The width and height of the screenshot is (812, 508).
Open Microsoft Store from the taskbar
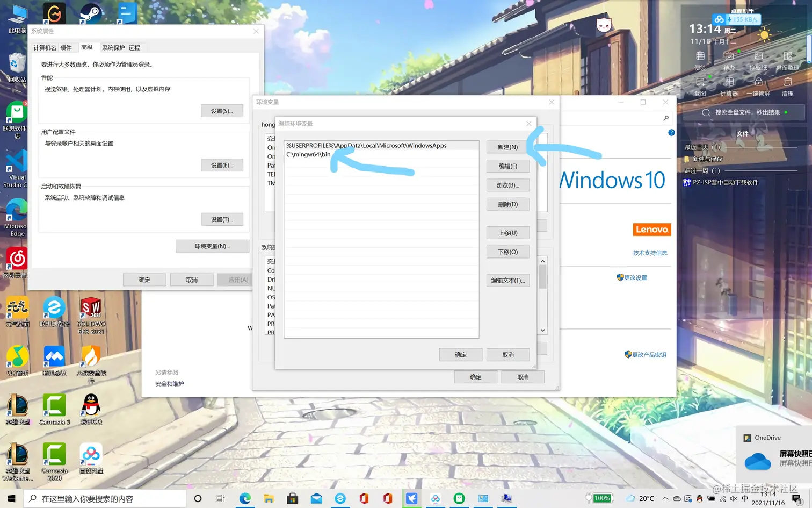pyautogui.click(x=293, y=498)
